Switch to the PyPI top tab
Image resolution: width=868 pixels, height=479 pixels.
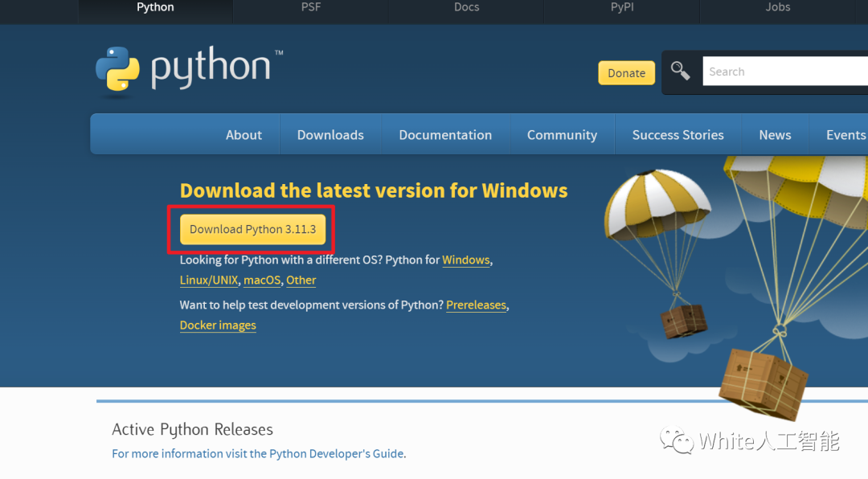622,7
